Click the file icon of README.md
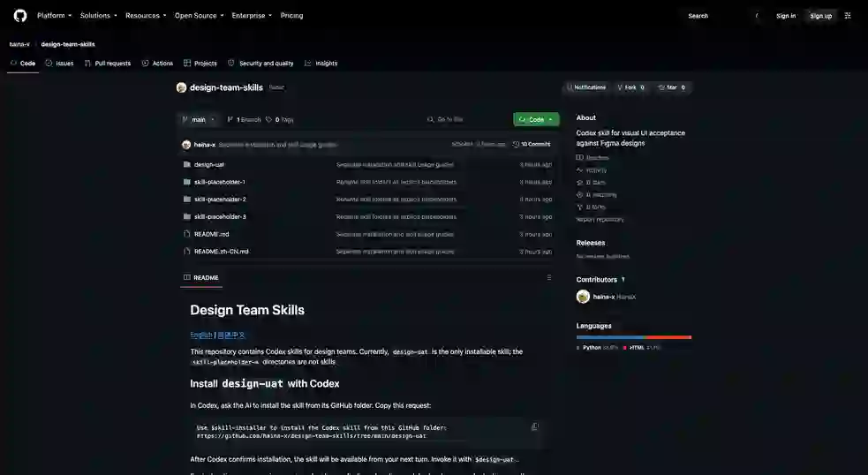Screen dimensions: 868x475 [x=187, y=234]
